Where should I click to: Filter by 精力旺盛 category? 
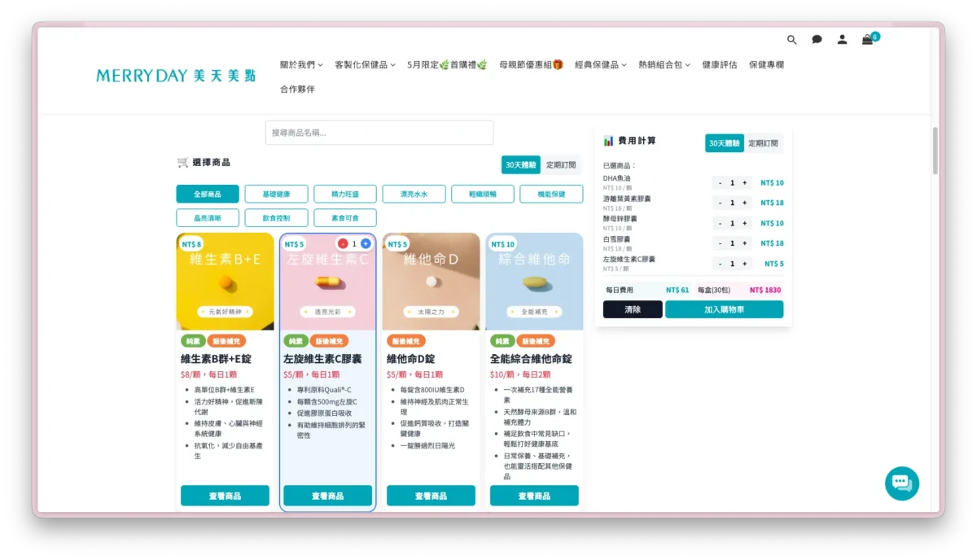click(345, 194)
